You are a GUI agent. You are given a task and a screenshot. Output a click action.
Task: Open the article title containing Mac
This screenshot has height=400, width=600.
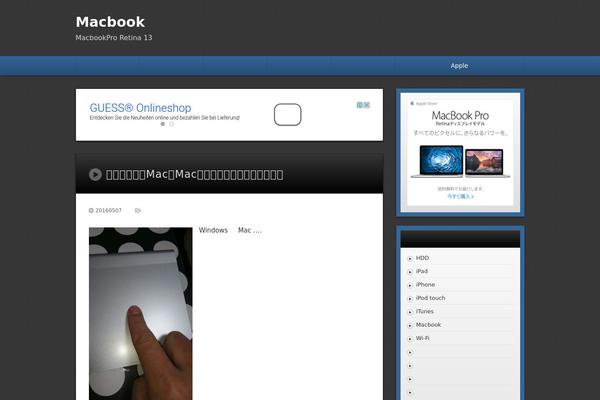tap(194, 175)
